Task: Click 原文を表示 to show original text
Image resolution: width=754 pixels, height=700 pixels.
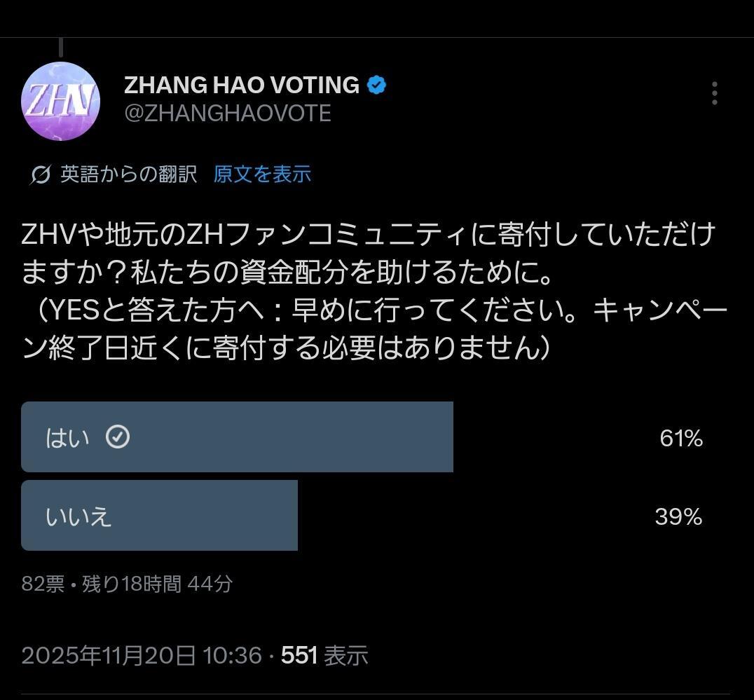Action: point(262,174)
